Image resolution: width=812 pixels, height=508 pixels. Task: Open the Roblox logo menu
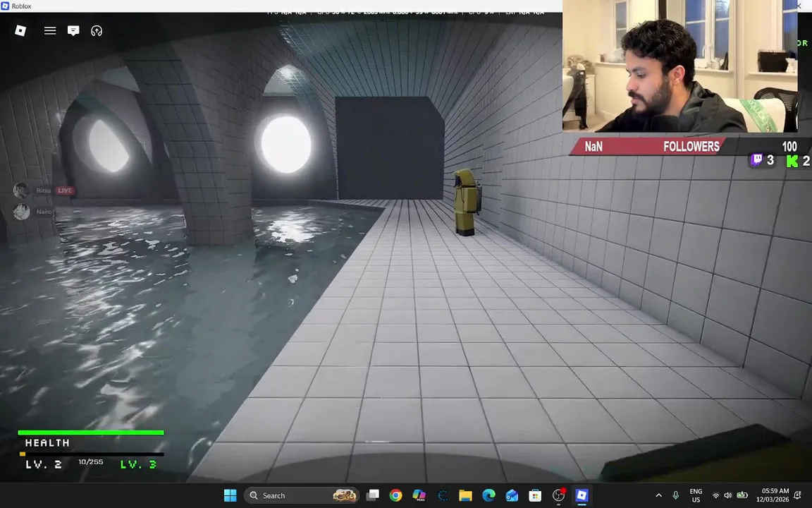[x=20, y=30]
